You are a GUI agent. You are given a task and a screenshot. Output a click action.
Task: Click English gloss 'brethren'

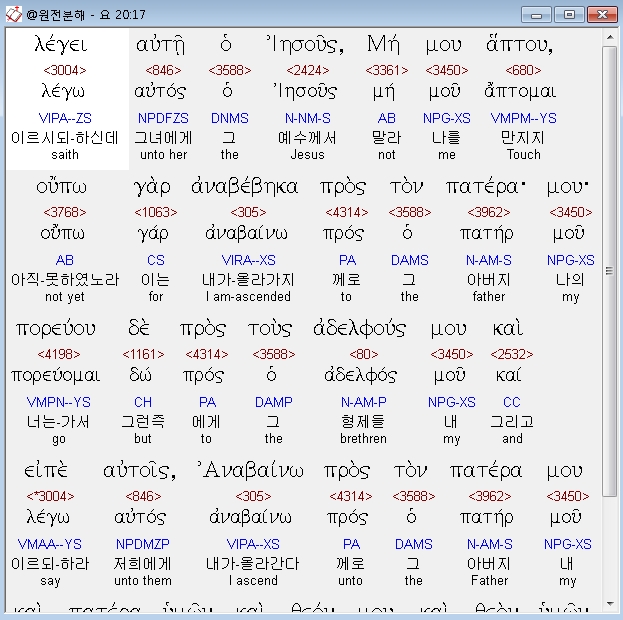click(363, 438)
